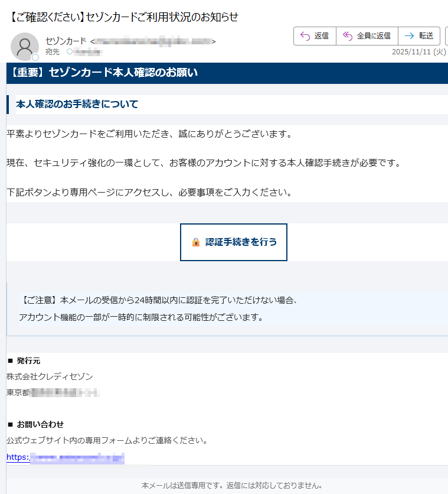Click the 返信 reply button
Image resolution: width=448 pixels, height=494 pixels.
click(315, 36)
